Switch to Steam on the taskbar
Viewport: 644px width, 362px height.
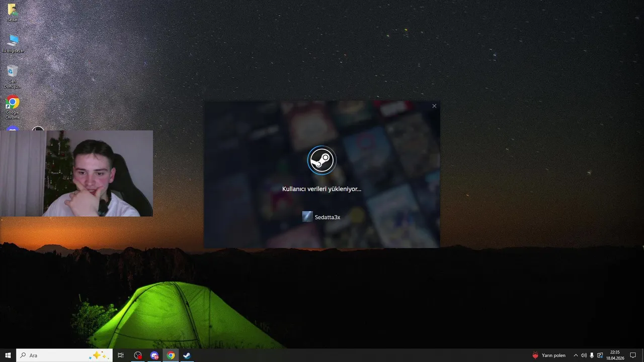pos(187,355)
